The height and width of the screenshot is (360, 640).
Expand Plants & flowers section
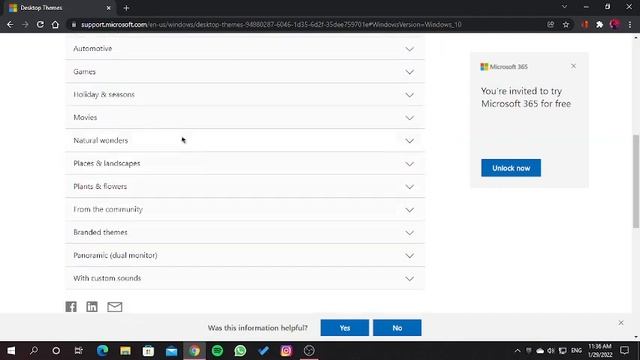[x=245, y=186]
